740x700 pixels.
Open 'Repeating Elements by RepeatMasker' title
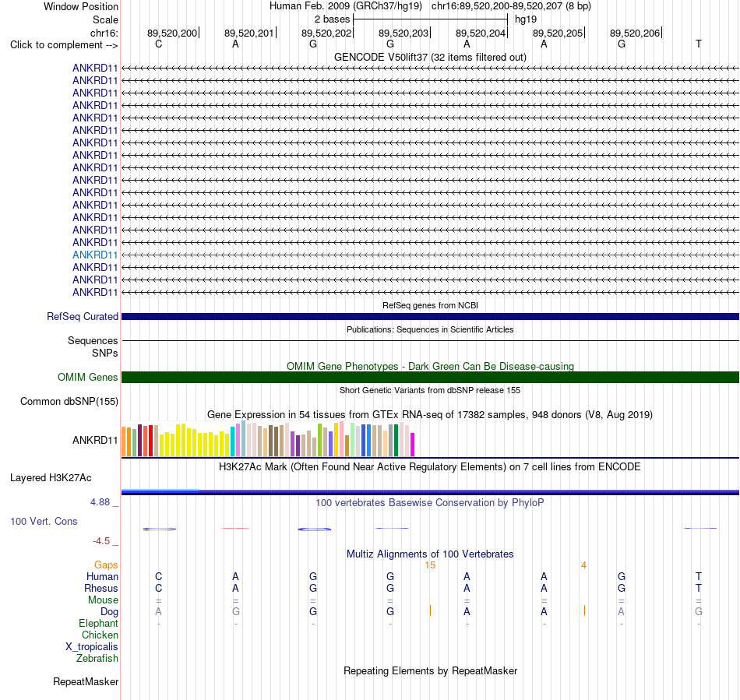click(x=430, y=670)
